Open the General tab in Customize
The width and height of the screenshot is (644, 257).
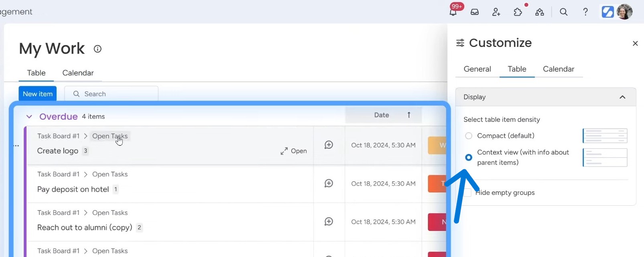477,69
